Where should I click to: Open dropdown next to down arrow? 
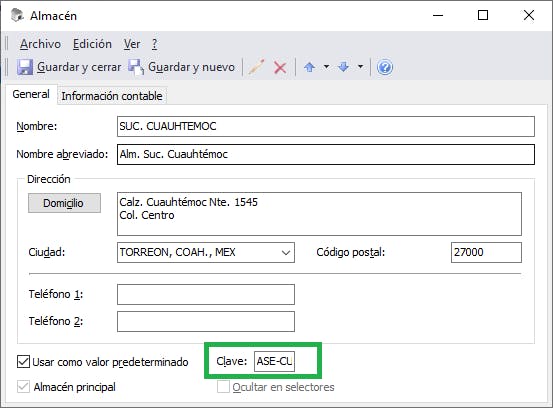click(x=360, y=66)
